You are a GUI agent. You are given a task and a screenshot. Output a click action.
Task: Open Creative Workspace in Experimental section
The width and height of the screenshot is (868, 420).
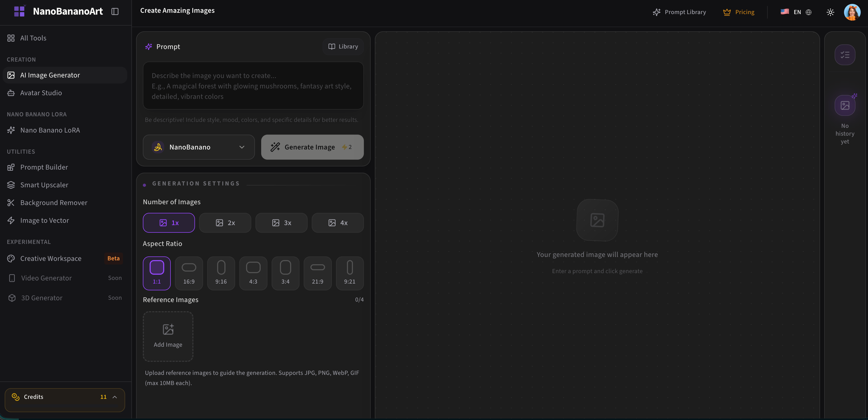(x=51, y=258)
